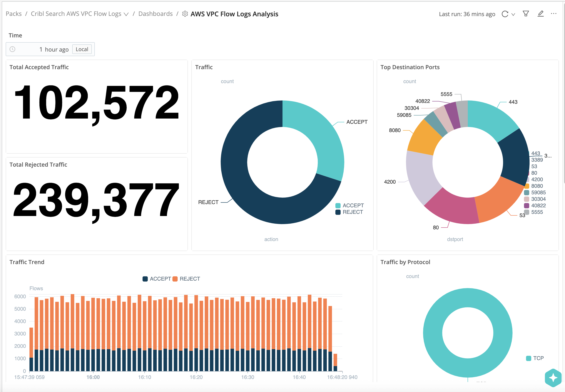Viewport: 565px width, 392px height.
Task: Toggle REJECT series in Traffic Trend legend
Action: pos(186,279)
